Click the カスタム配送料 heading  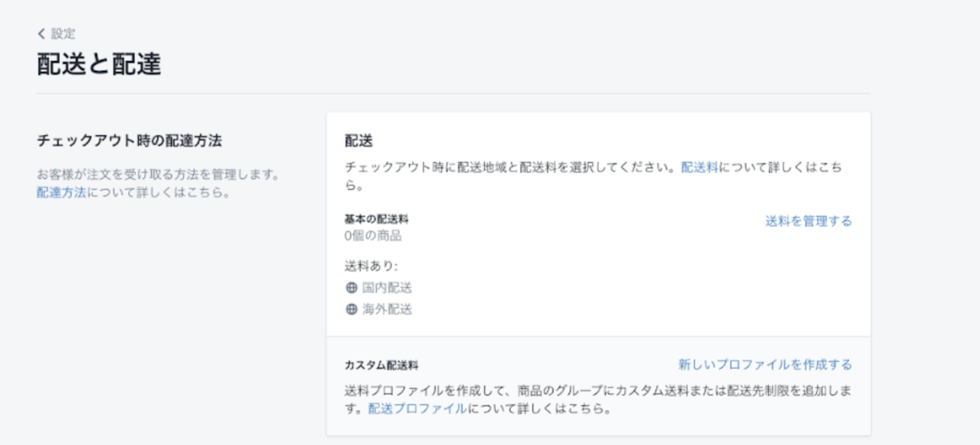[381, 365]
